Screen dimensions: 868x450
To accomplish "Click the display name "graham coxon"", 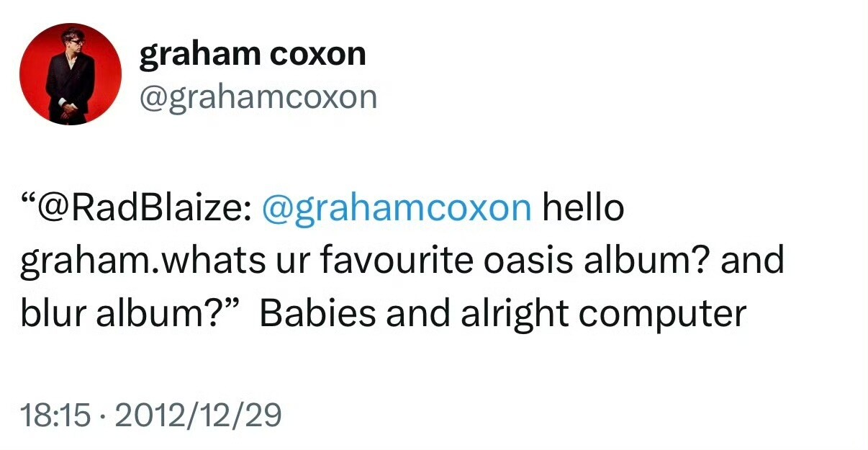I will [x=252, y=54].
